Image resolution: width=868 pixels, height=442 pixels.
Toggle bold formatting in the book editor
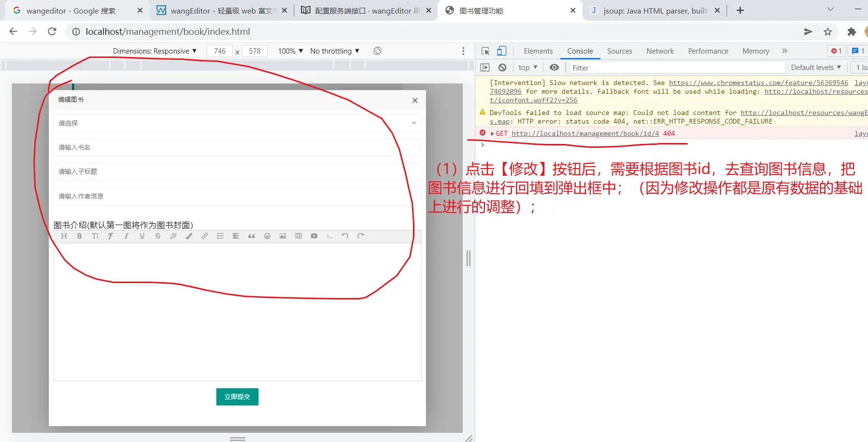pyautogui.click(x=79, y=236)
